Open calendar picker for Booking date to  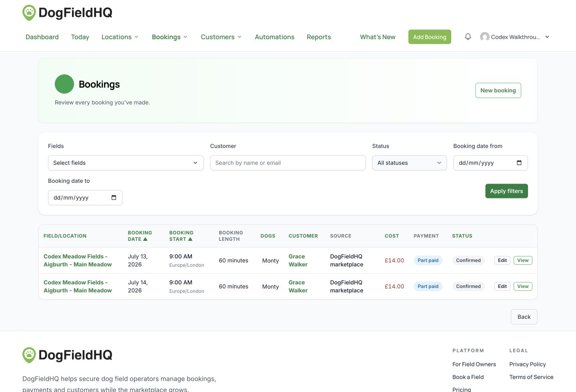point(114,198)
